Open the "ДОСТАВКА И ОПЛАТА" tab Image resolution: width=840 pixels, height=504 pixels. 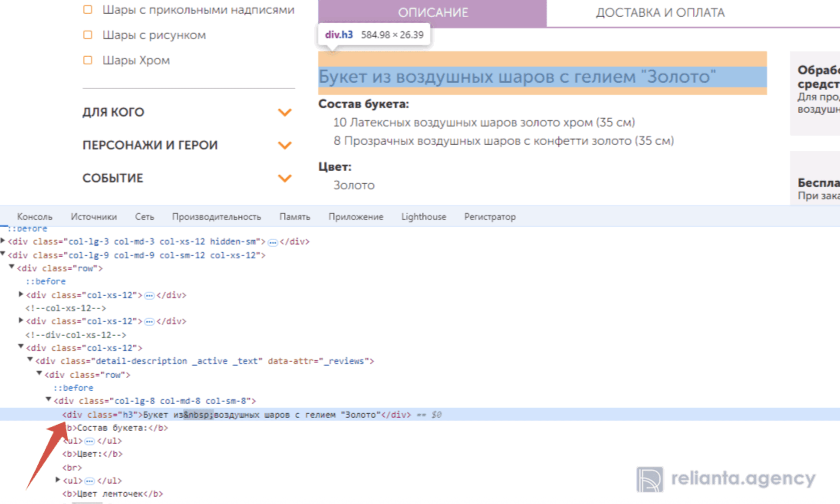[660, 13]
